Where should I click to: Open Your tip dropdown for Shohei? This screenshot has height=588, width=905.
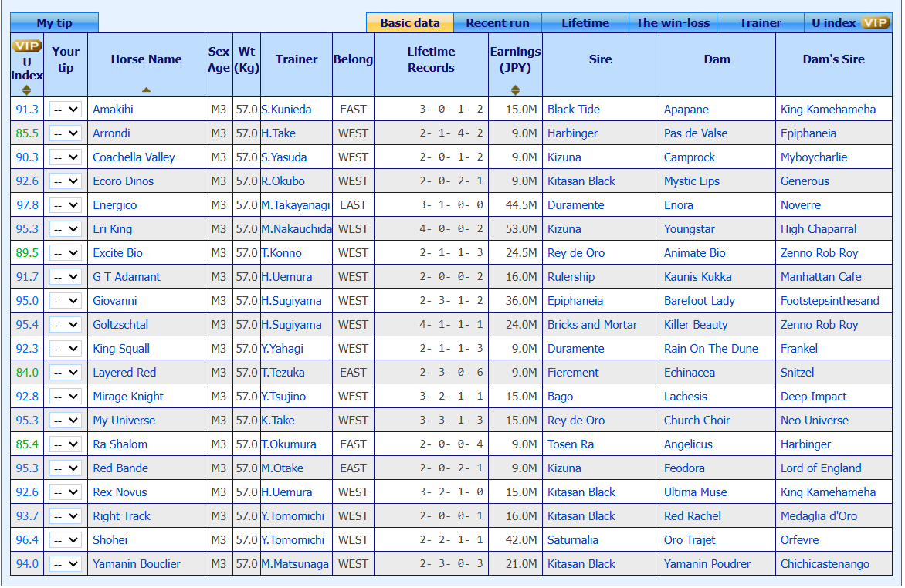point(65,540)
